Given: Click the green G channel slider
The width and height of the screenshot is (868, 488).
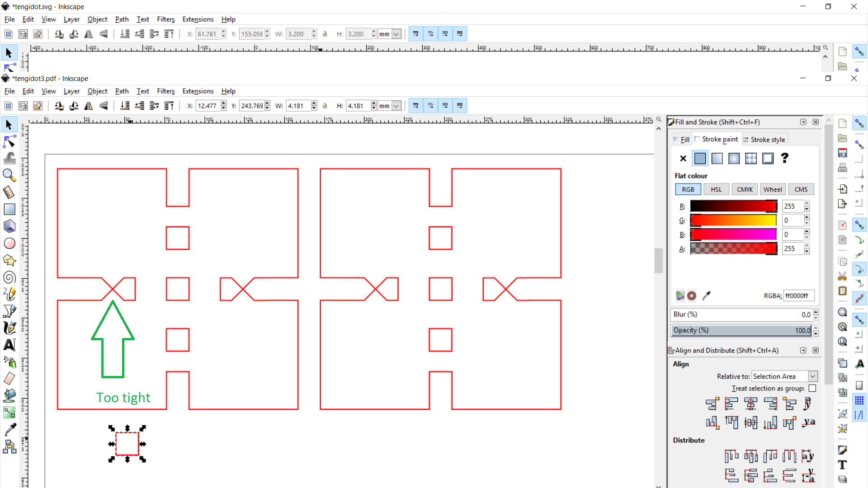Looking at the screenshot, I should pos(733,221).
